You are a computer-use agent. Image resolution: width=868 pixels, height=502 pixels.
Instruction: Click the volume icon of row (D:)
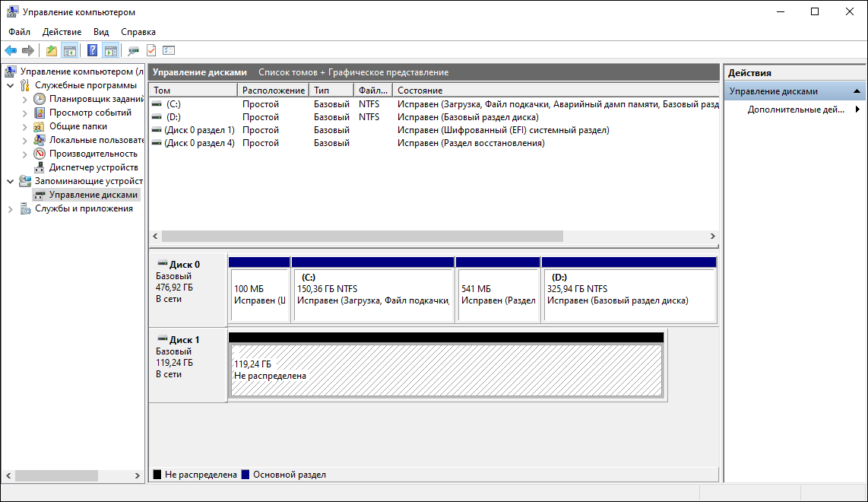(x=157, y=117)
